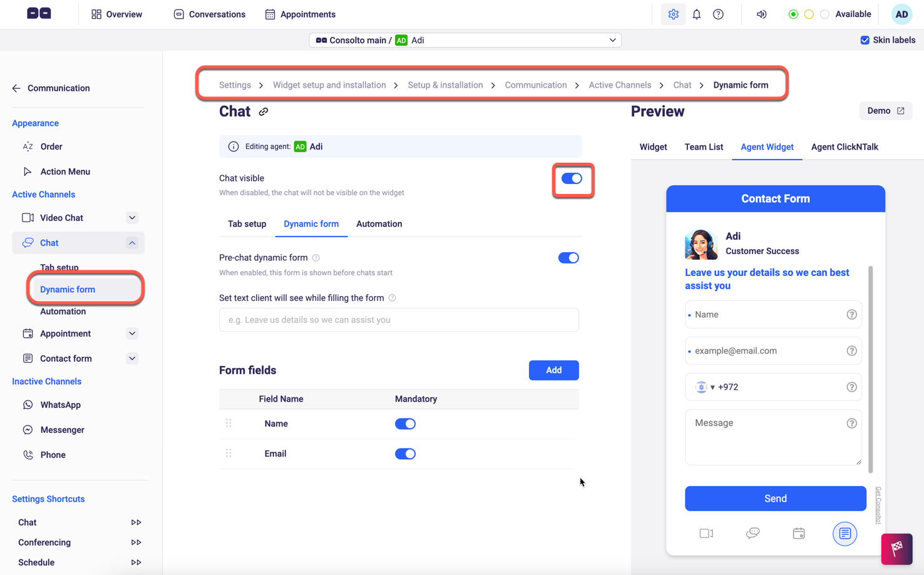Select video icon in preview widget footer
Image resolution: width=924 pixels, height=575 pixels.
click(x=706, y=534)
